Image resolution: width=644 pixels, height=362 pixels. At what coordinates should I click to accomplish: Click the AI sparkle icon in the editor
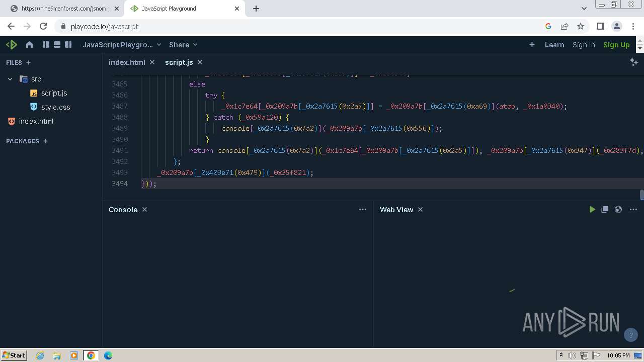pyautogui.click(x=634, y=61)
